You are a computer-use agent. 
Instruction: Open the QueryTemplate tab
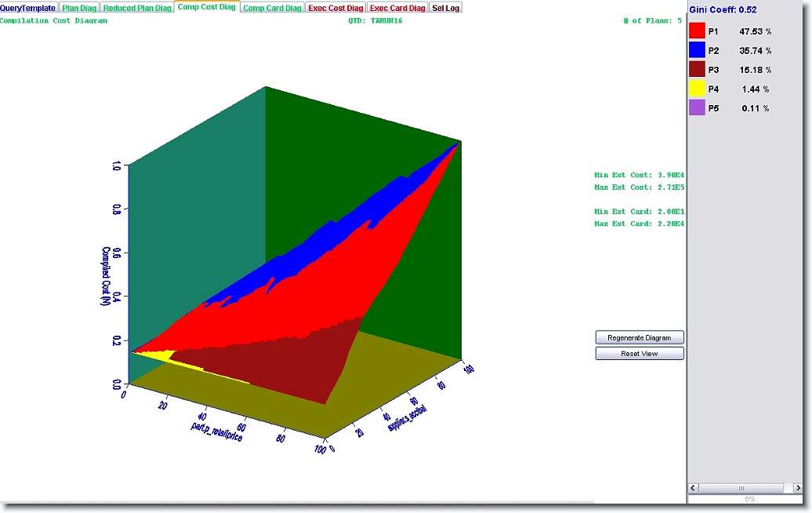(28, 8)
